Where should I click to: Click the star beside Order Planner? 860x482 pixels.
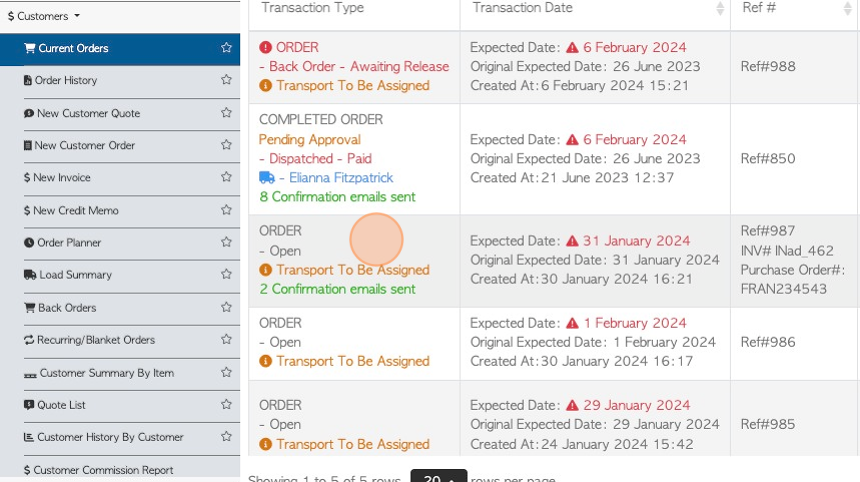coord(226,242)
